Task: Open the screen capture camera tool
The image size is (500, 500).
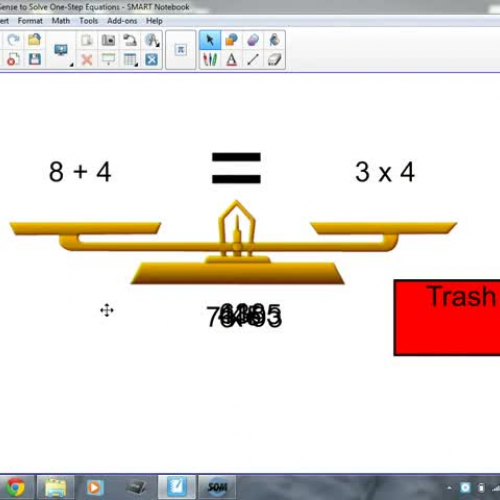Action: (x=108, y=40)
